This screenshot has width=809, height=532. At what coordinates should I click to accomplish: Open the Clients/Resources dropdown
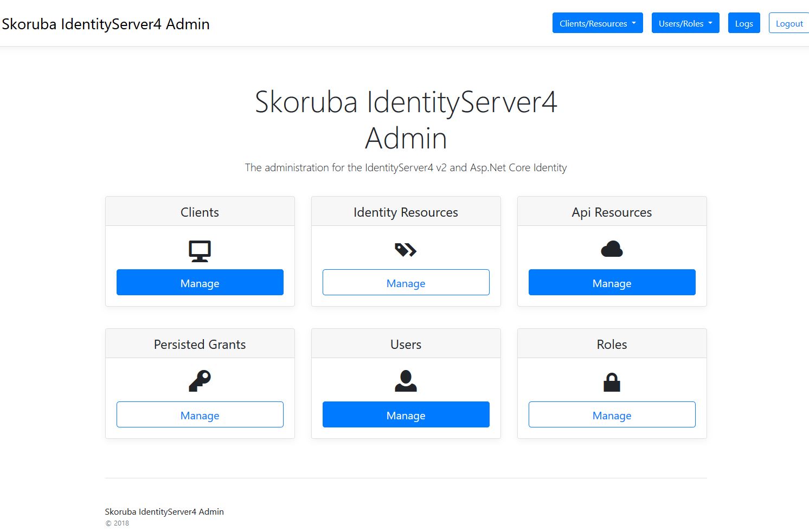[x=597, y=23]
